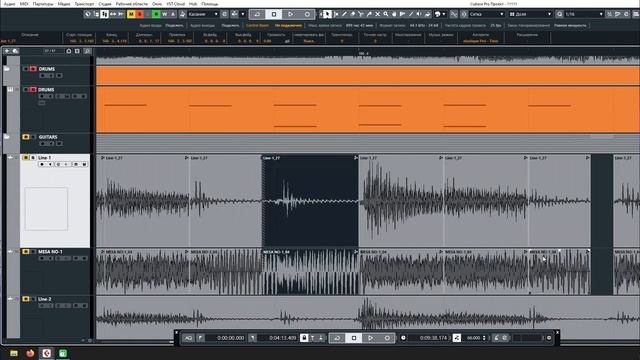Image resolution: width=640 pixels, height=360 pixels.
Task: Click the DRUMS folder track icon
Action: tap(7, 69)
